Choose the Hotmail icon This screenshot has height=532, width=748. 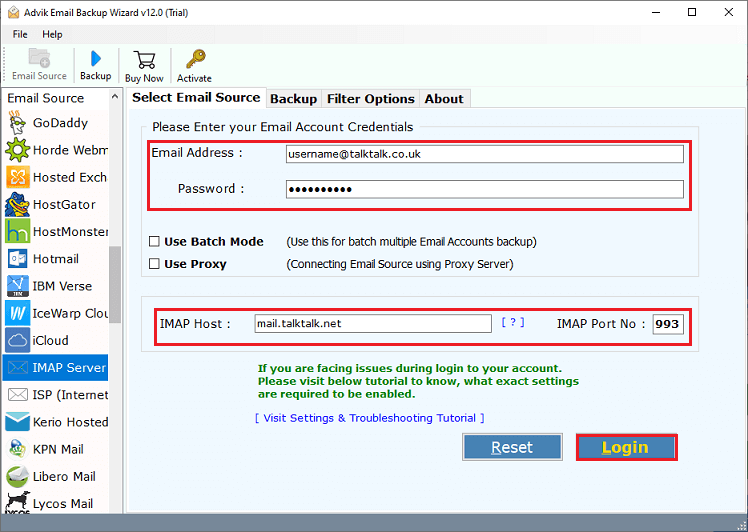18,259
